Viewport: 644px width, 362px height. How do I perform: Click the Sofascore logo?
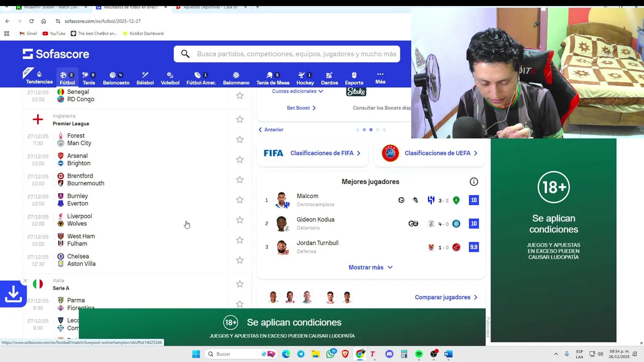[56, 54]
